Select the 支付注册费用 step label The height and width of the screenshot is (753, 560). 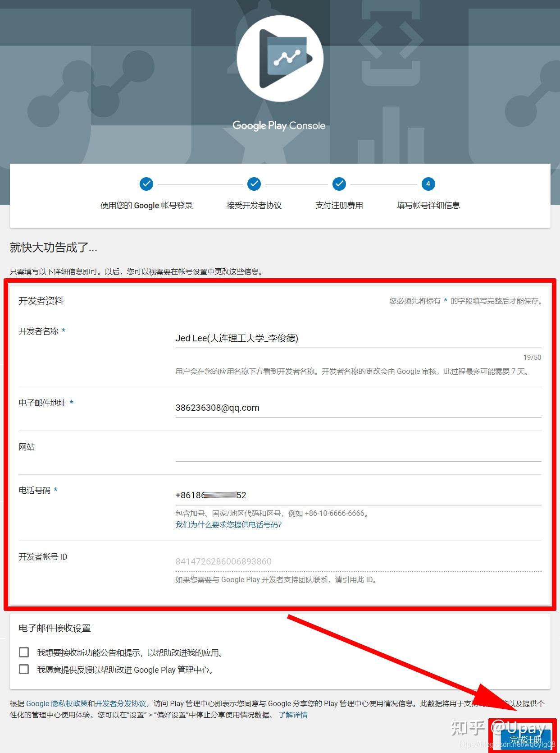339,206
